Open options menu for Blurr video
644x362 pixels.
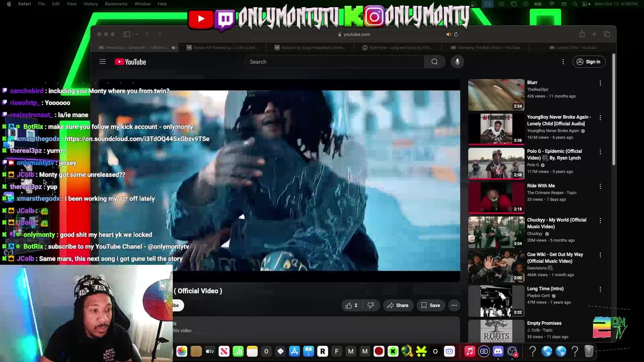pyautogui.click(x=600, y=83)
